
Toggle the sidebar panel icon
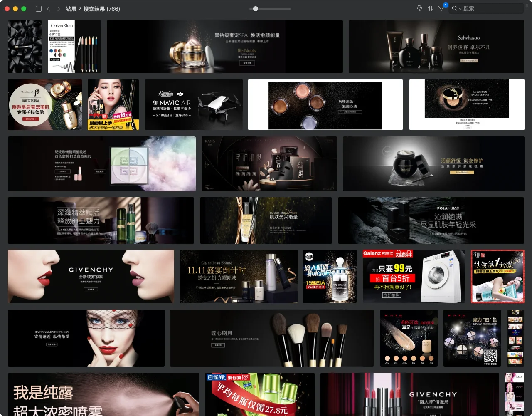[39, 9]
